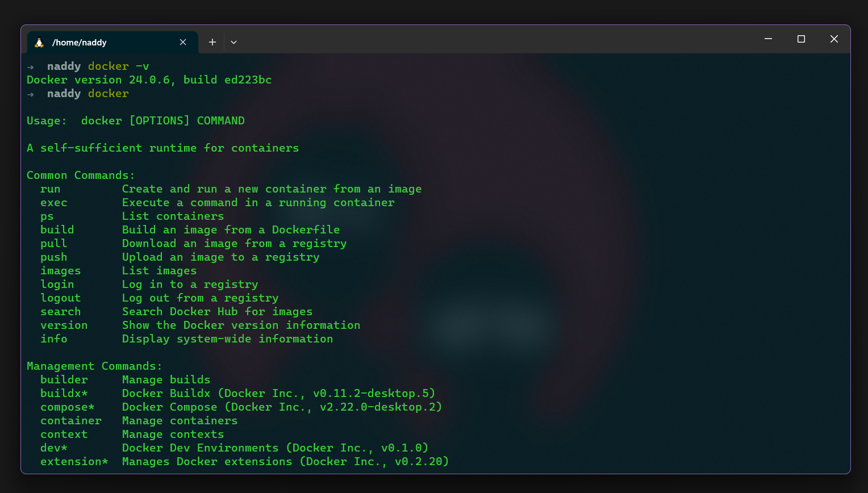Click the Linux penguin icon on the tab
This screenshot has height=493, width=868.
pos(39,41)
